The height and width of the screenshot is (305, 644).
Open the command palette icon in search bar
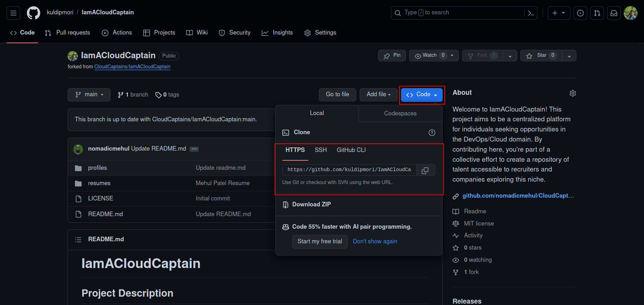coord(531,13)
